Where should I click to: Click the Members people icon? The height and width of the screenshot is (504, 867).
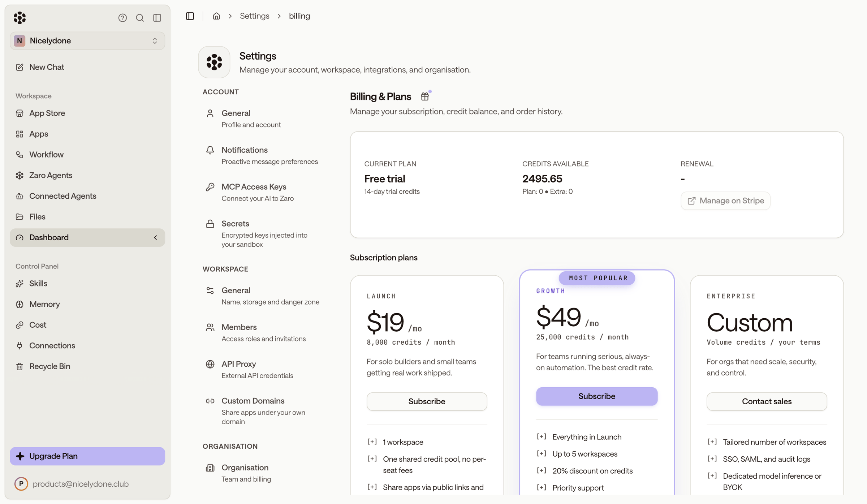[210, 327]
